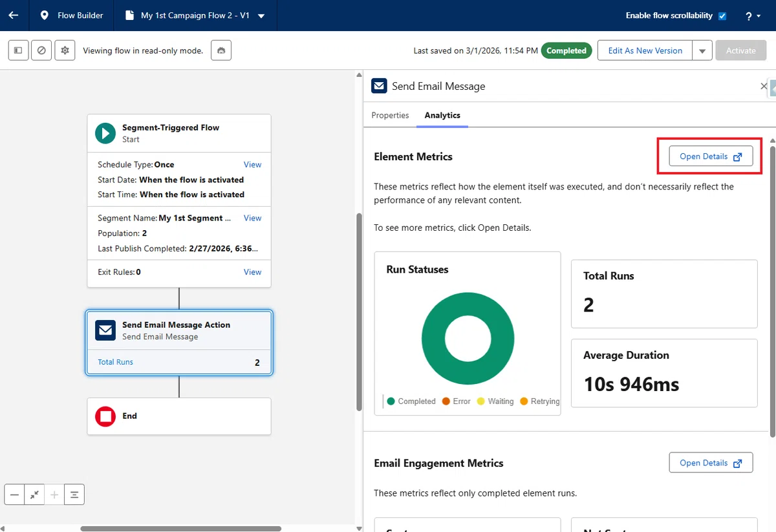The height and width of the screenshot is (532, 776).
Task: Open the flow version dropdown arrow
Action: 261,16
